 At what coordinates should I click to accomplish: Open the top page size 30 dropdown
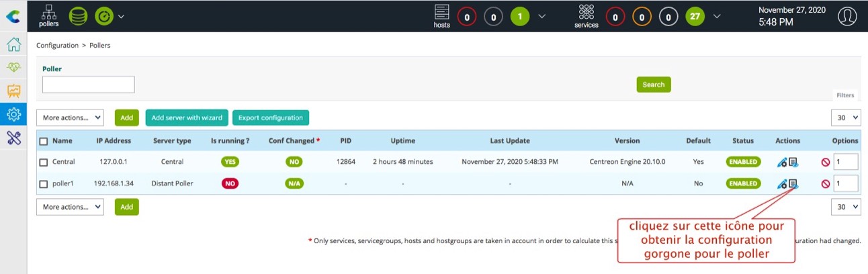coord(845,118)
